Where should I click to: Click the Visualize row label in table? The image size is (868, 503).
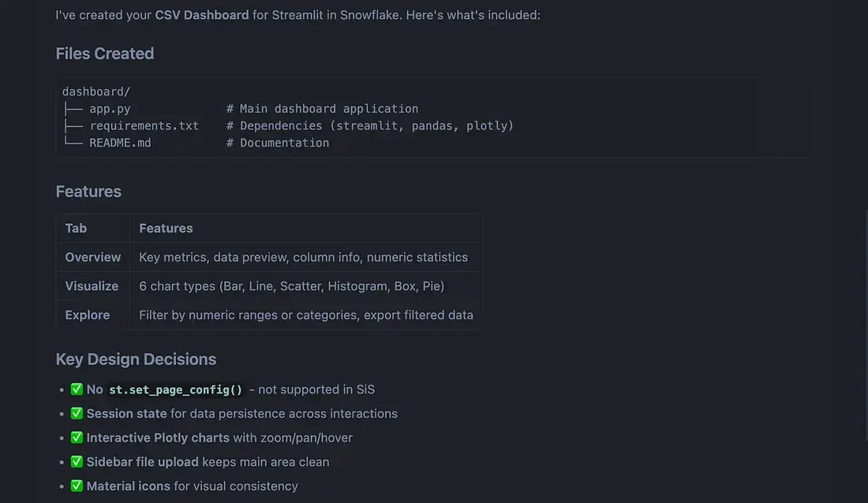coord(92,286)
